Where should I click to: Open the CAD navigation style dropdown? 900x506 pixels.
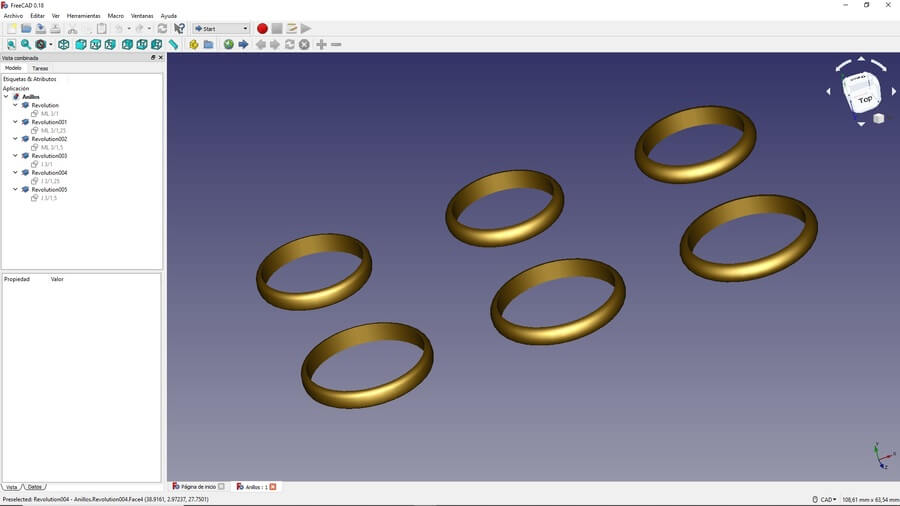pos(825,499)
